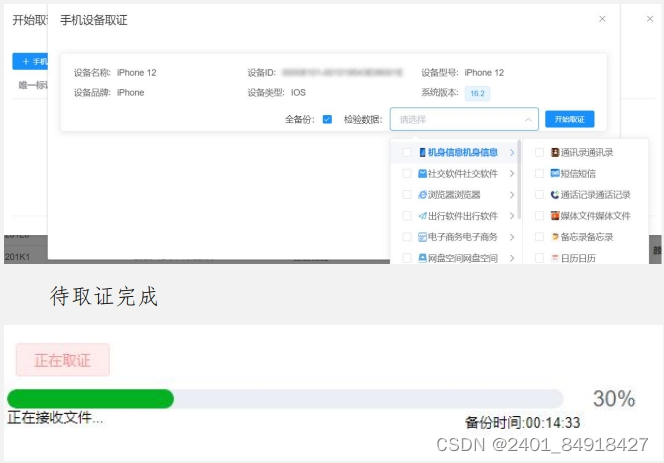Screen dimensions: 664x463
Task: Select the 机身信息 category item
Action: pyautogui.click(x=456, y=152)
